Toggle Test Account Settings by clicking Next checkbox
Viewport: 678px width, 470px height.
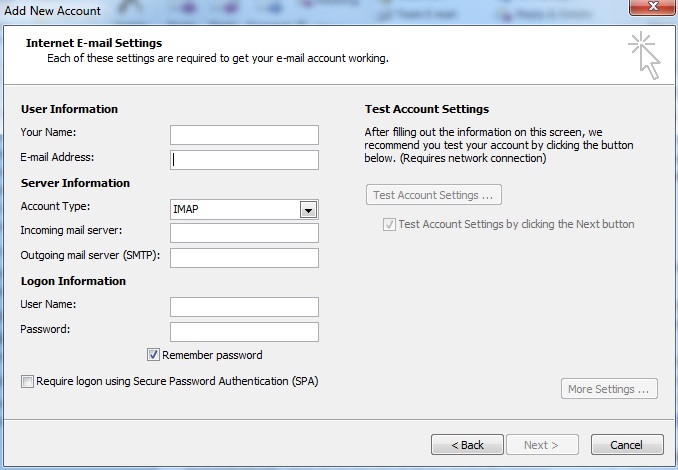pyautogui.click(x=389, y=225)
